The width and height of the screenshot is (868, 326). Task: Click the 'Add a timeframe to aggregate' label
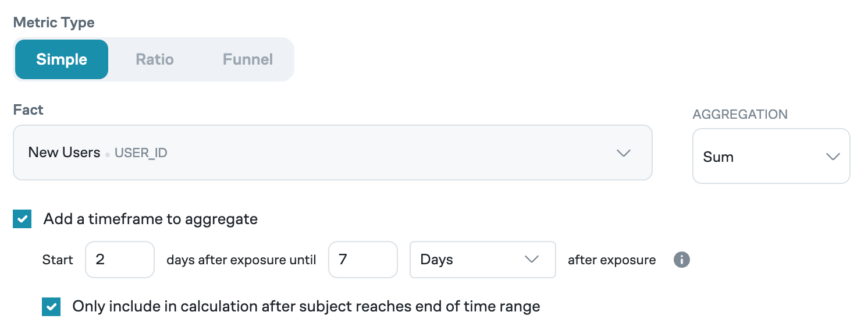click(151, 219)
